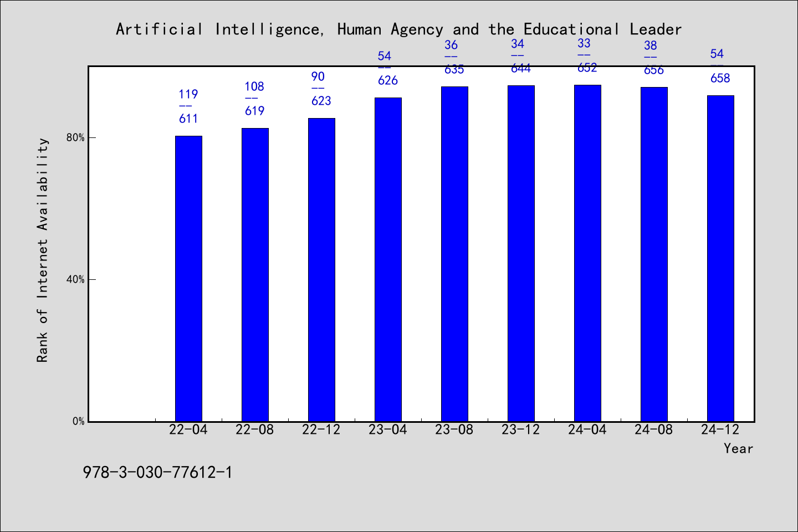Select the bar for 23-04
Screen dimensions: 798x532
point(388,259)
